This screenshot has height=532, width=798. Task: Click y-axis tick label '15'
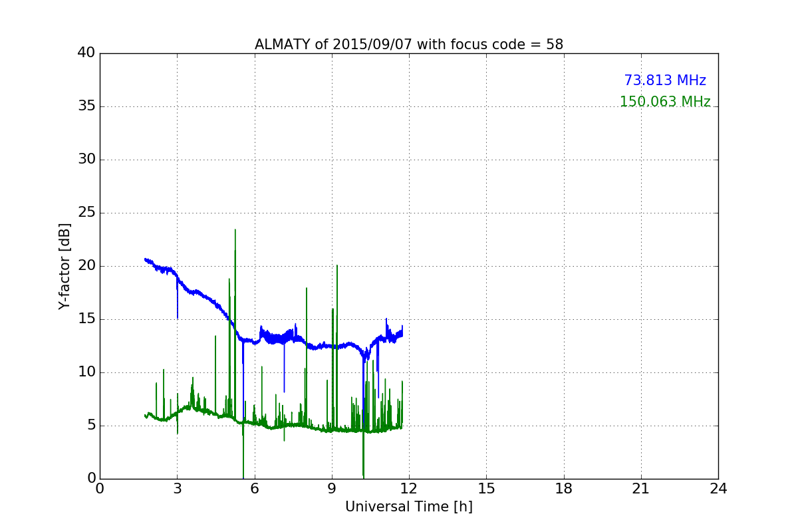pyautogui.click(x=86, y=319)
